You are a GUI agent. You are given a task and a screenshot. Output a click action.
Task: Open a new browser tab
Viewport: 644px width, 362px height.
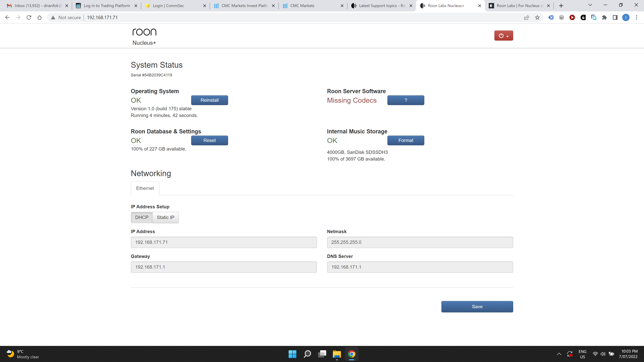coord(561,6)
